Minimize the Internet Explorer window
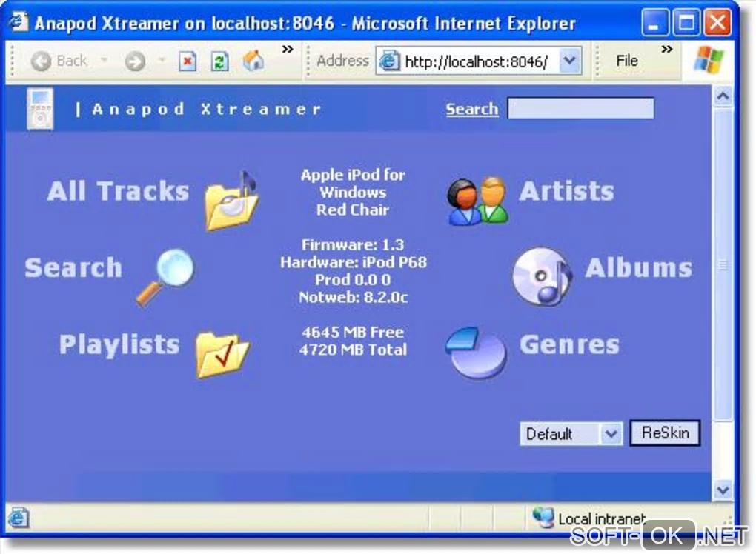Screen dimensions: 756x554 tap(654, 23)
